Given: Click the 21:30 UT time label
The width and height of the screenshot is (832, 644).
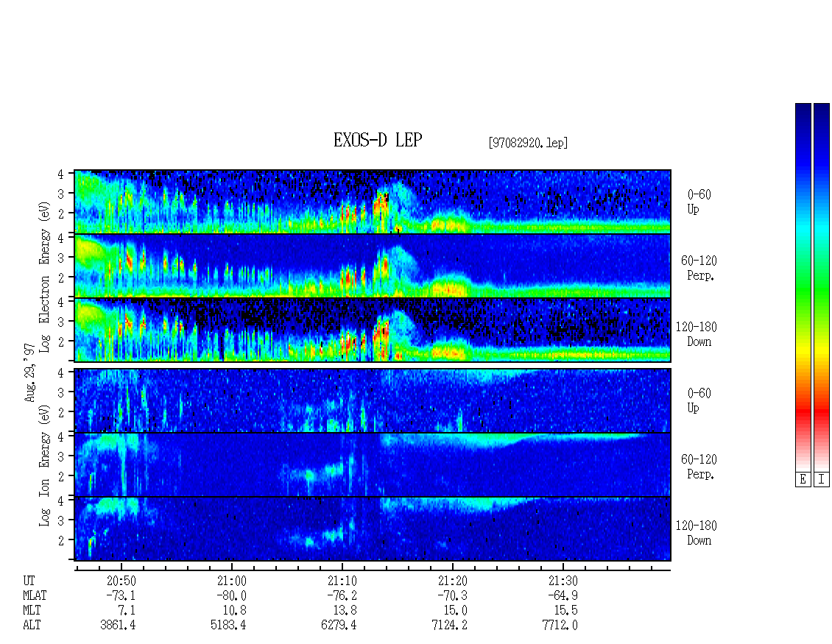Looking at the screenshot, I should click(563, 581).
